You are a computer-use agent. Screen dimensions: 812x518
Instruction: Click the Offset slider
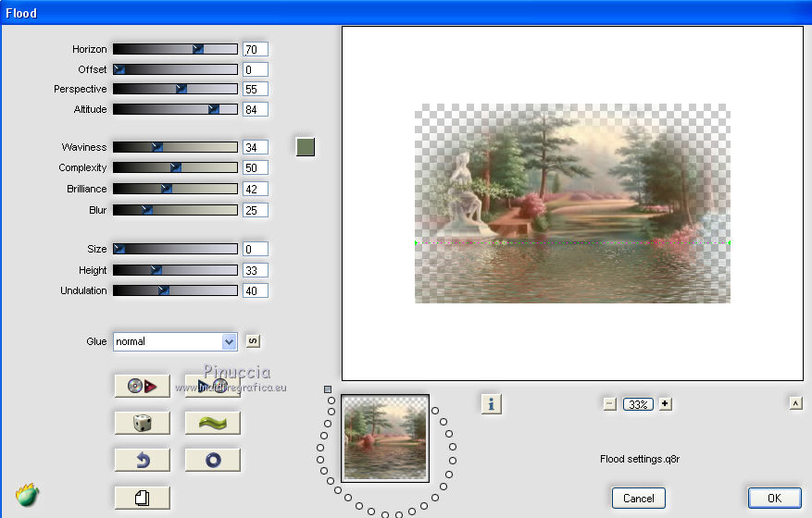click(x=175, y=69)
